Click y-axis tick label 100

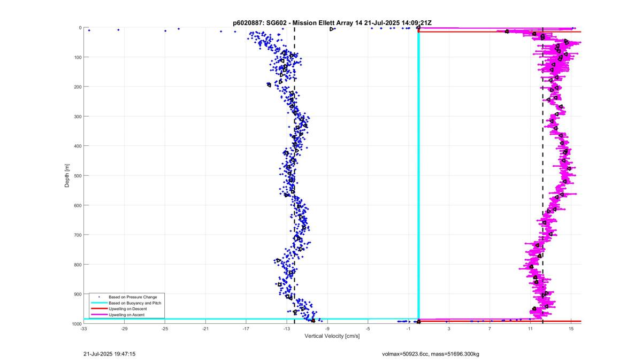[77, 57]
